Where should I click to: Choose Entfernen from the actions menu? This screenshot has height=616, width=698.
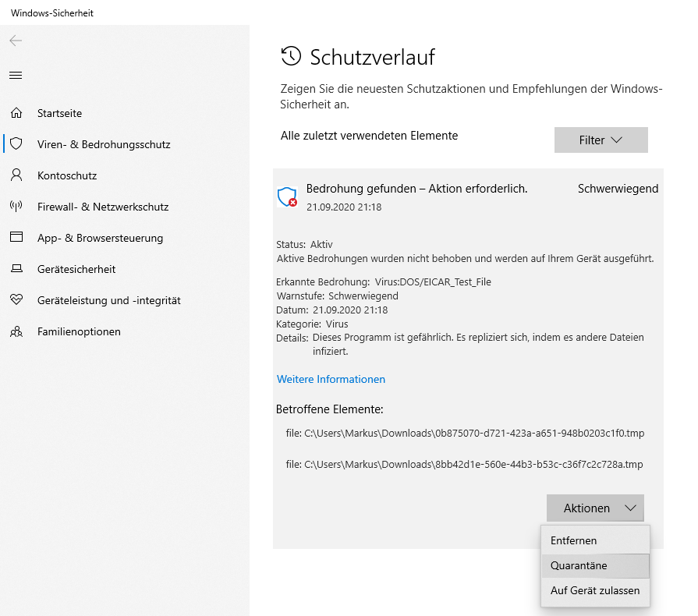click(595, 540)
